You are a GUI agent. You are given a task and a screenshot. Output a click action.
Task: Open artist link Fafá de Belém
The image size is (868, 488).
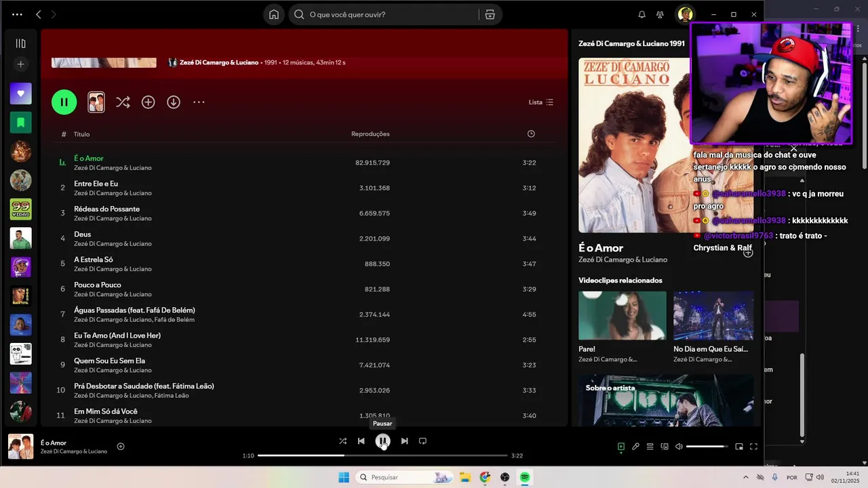coord(174,320)
